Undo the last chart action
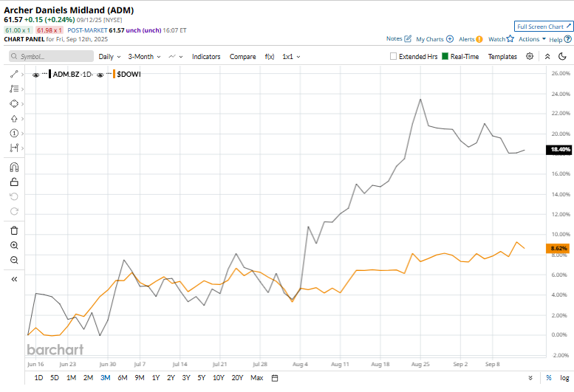Viewport: 574px width, 392px height. coord(14,196)
